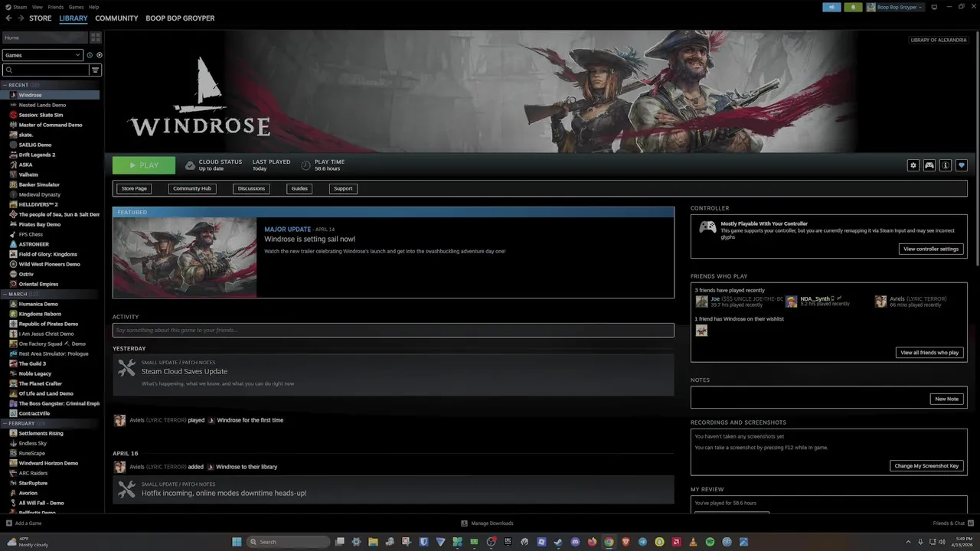Open Hotfix incoming patch notes entry
The height and width of the screenshot is (551, 980).
click(394, 490)
